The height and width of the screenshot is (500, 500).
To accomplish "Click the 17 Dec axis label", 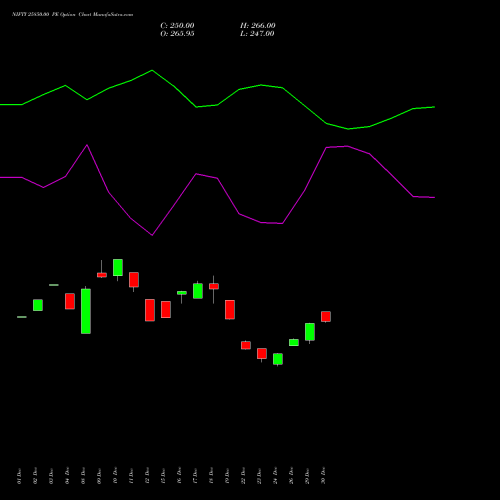I will click(x=195, y=476).
